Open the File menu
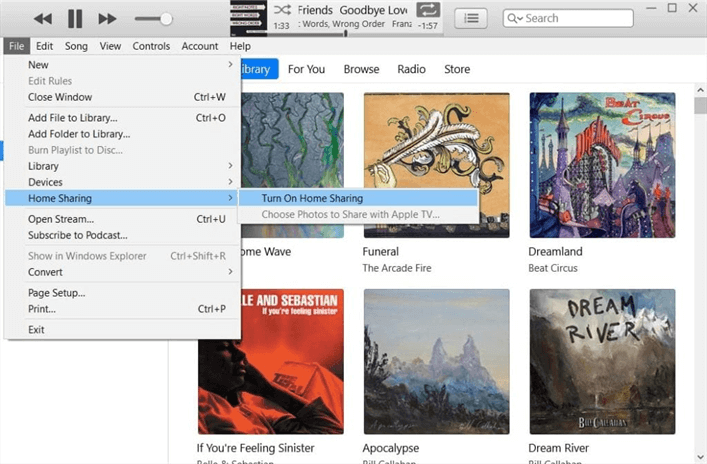This screenshot has width=707, height=464. [x=17, y=46]
